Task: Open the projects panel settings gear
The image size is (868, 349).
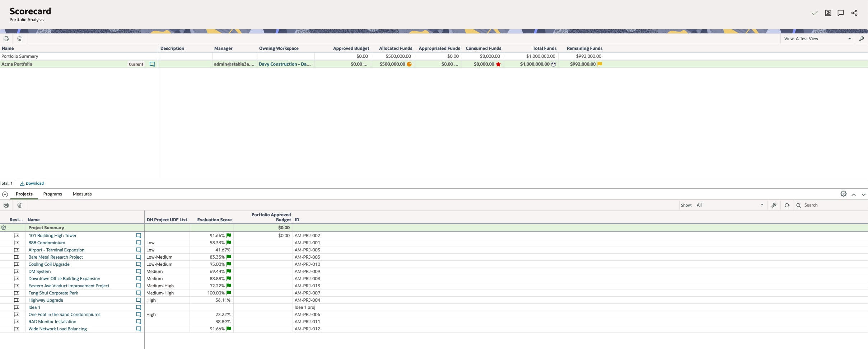Action: [x=844, y=194]
